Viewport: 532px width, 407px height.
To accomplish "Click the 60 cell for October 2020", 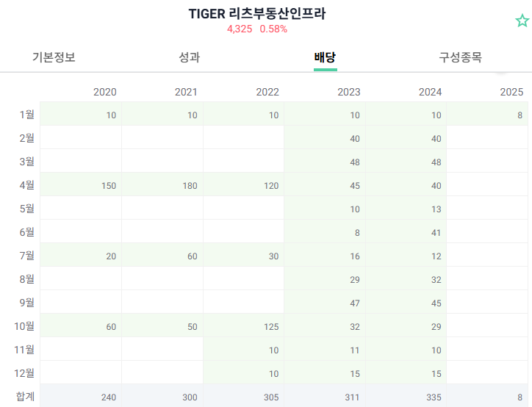I will pyautogui.click(x=81, y=325).
